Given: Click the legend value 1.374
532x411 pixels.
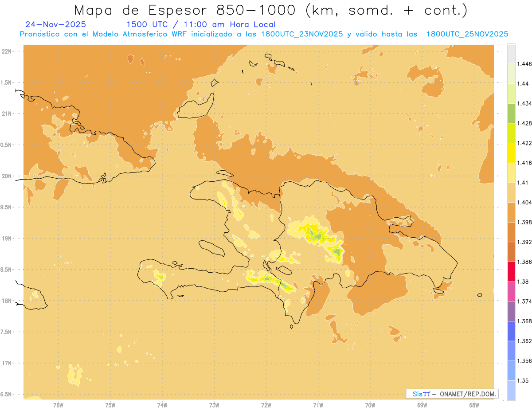Looking at the screenshot, I should coord(524,301).
